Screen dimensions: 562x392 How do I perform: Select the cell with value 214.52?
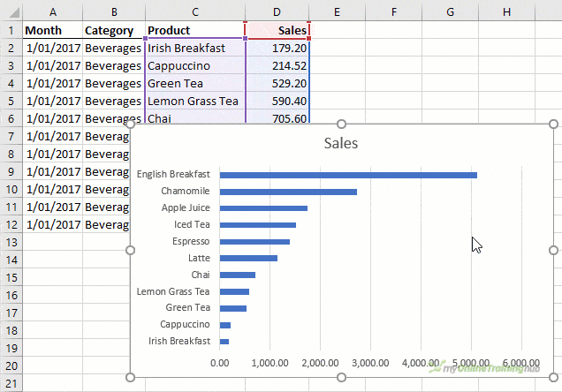coord(277,66)
